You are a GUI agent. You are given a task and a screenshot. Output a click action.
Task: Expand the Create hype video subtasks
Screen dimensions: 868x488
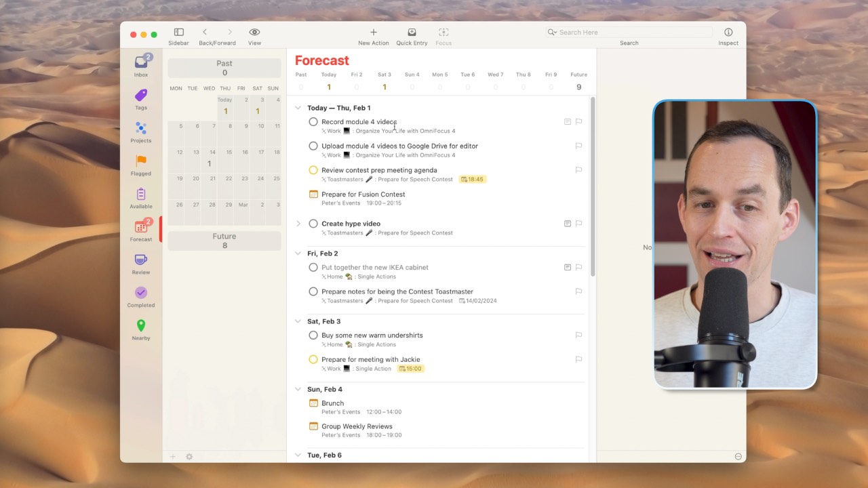point(298,224)
